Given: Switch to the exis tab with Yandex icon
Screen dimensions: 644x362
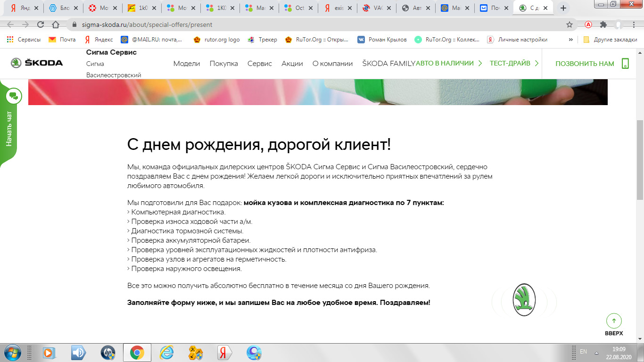Looking at the screenshot, I should click(x=338, y=8).
